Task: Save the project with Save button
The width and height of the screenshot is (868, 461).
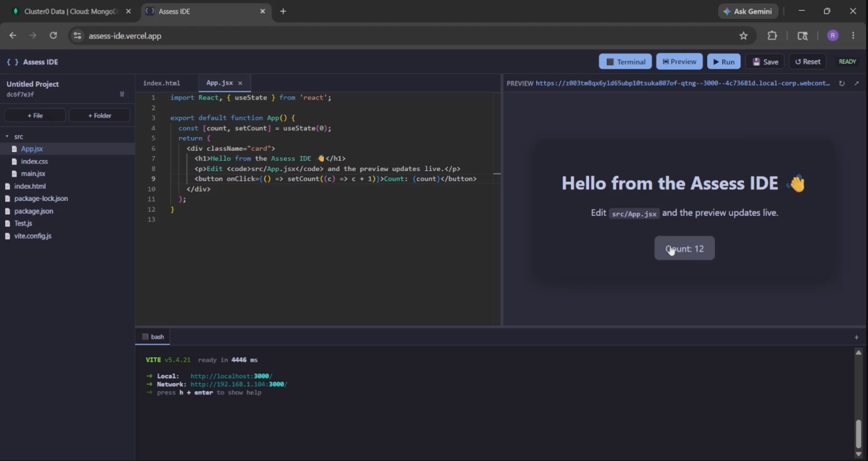Action: point(765,62)
